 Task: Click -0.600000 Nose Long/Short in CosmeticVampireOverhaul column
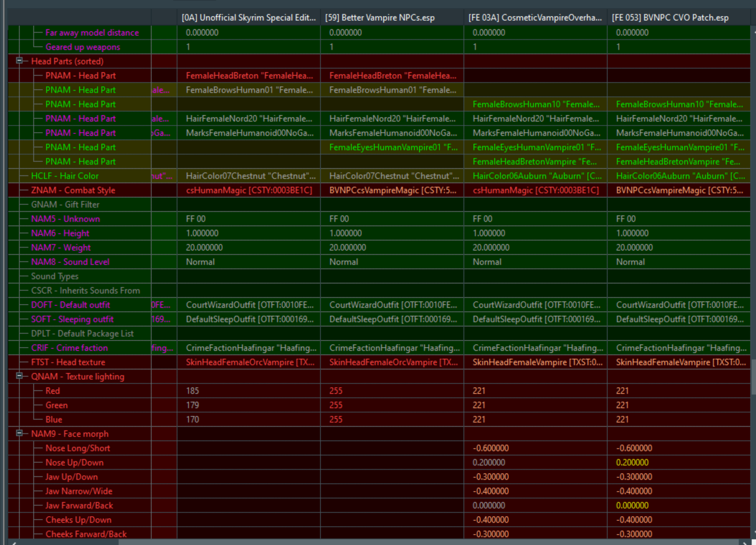coord(491,448)
